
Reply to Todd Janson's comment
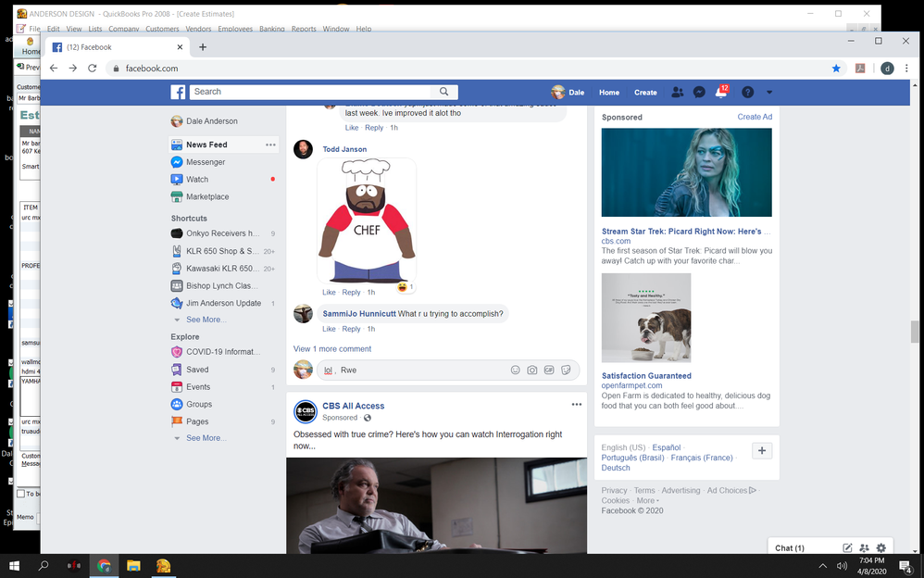[x=351, y=293]
